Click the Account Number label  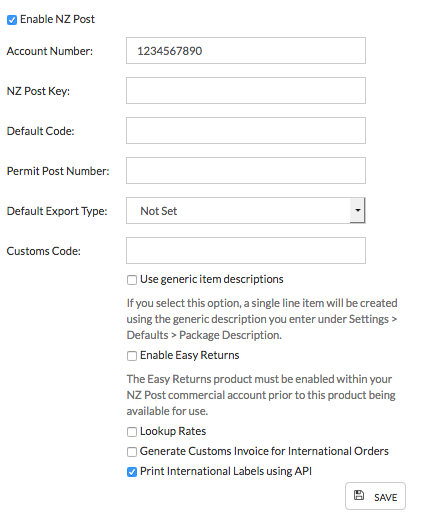(x=50, y=51)
